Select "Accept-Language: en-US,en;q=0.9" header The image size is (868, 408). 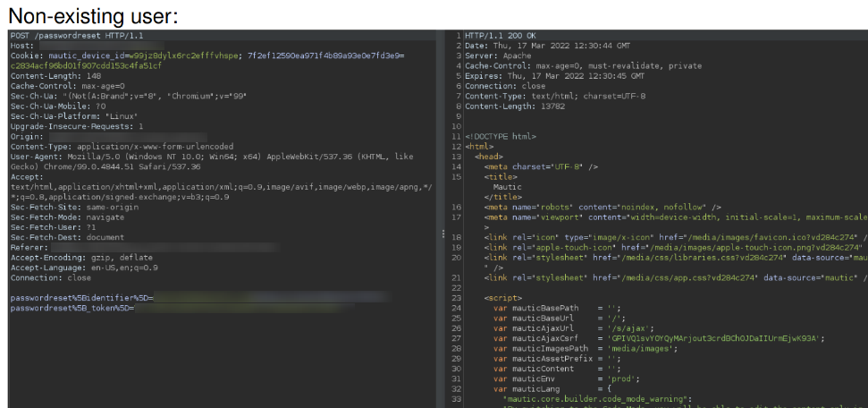pos(84,268)
